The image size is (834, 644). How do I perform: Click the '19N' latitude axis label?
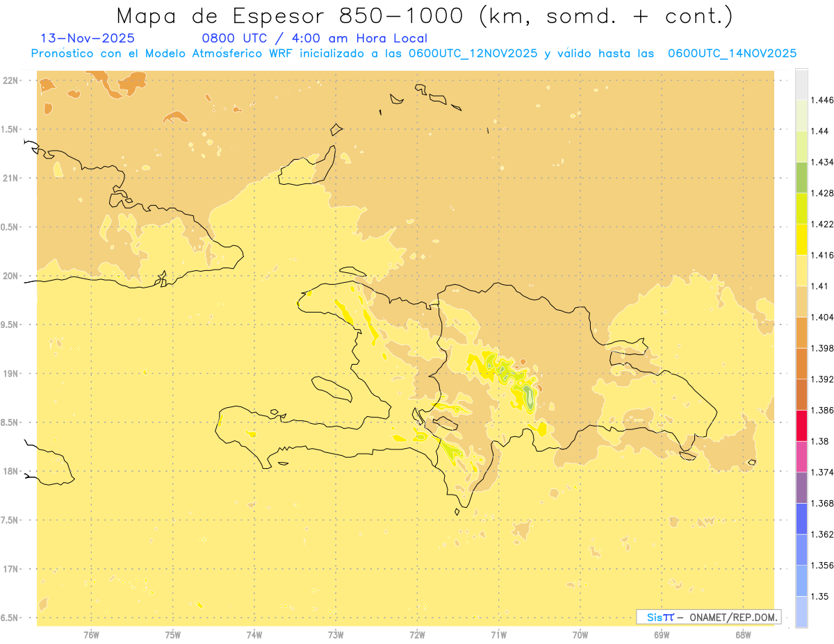[x=11, y=373]
